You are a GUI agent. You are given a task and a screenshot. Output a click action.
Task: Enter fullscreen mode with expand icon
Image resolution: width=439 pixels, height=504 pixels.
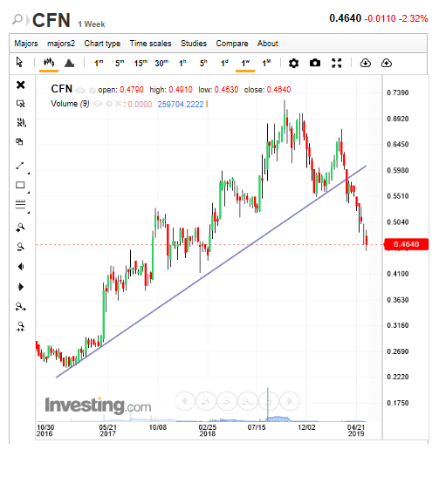tap(336, 63)
